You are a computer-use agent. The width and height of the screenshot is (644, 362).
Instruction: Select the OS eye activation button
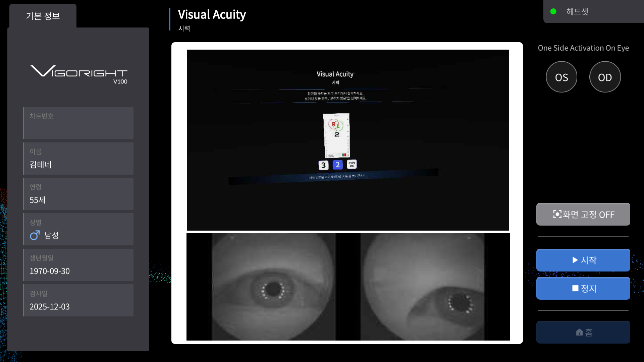(561, 77)
